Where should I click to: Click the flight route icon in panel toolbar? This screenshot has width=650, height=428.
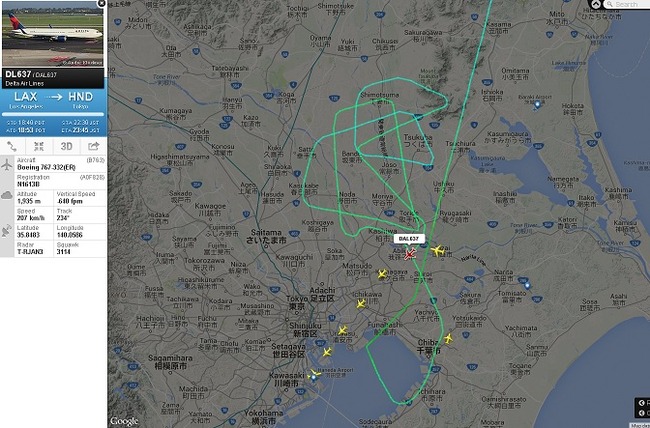point(12,146)
